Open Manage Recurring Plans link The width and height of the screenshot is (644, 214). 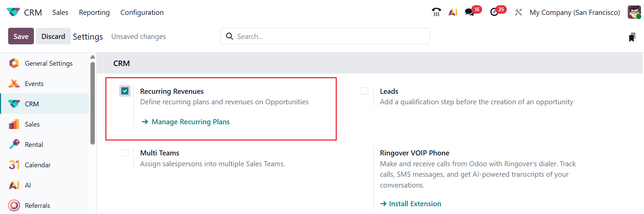click(x=186, y=122)
